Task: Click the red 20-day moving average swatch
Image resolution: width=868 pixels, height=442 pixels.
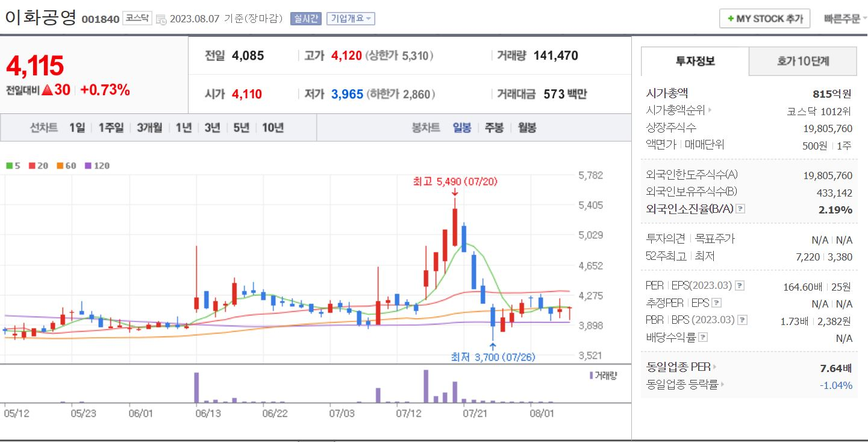Action: pyautogui.click(x=31, y=165)
